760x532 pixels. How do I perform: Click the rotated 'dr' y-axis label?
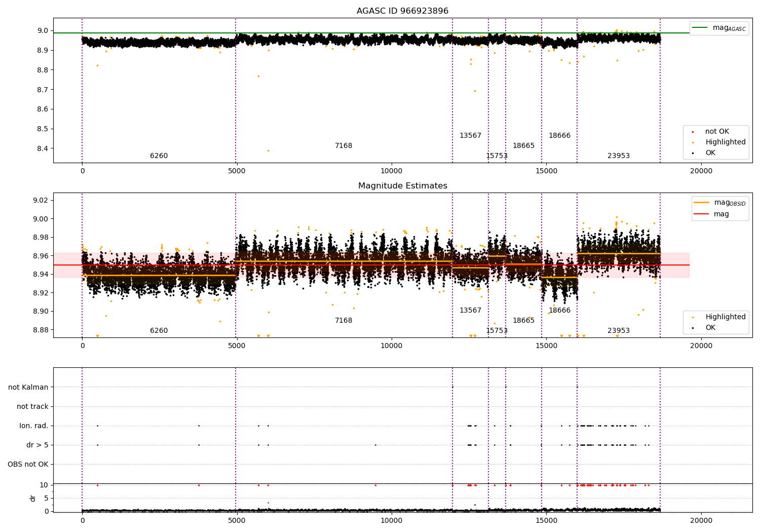(x=33, y=498)
